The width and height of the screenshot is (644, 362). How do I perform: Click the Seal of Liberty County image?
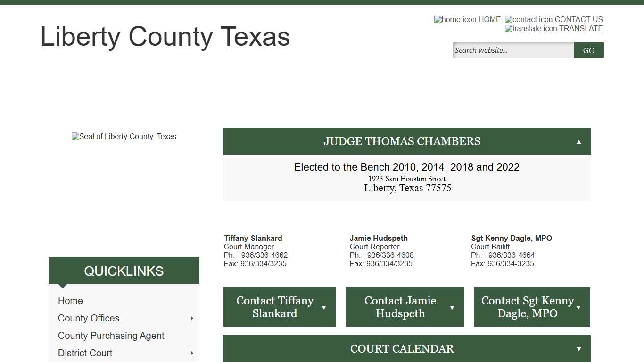pos(124,137)
